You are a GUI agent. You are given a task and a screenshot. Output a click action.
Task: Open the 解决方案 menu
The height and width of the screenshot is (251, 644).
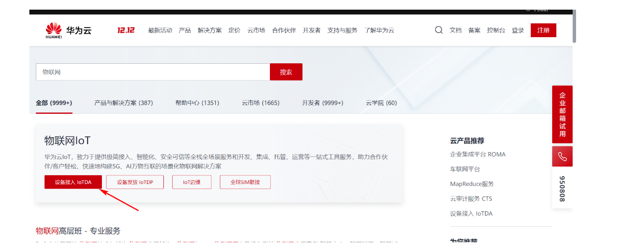[210, 30]
